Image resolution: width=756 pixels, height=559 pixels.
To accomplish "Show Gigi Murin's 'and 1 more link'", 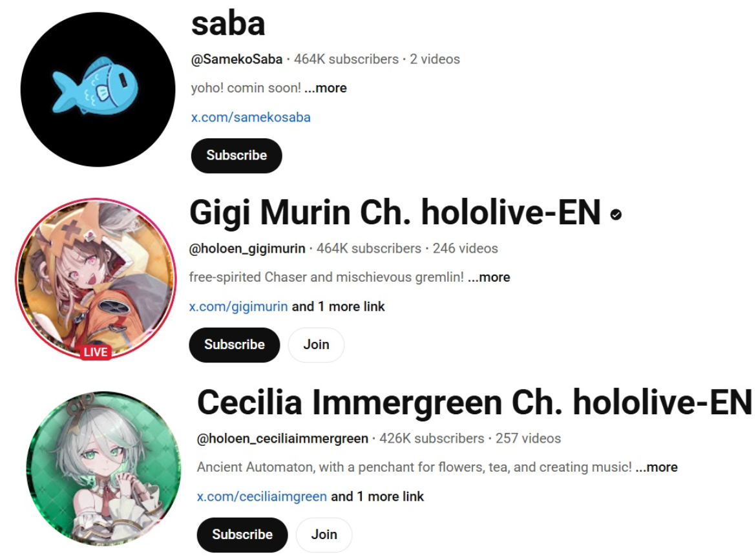I will [339, 306].
